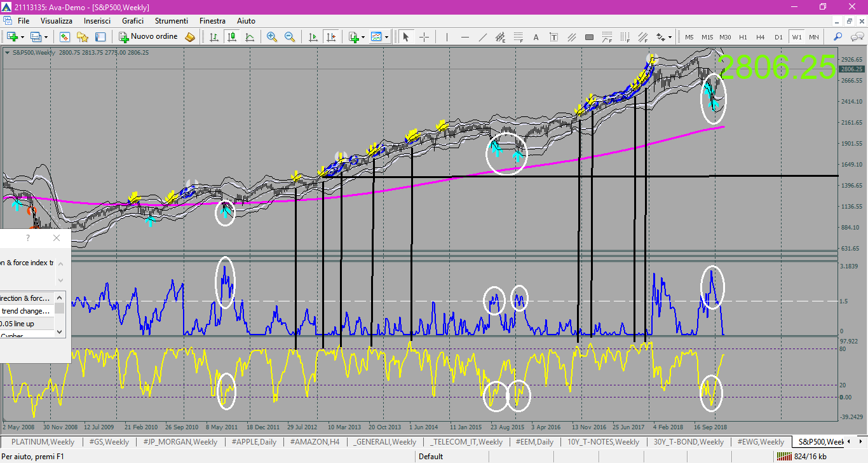Open the search magnifier icon

click(837, 37)
